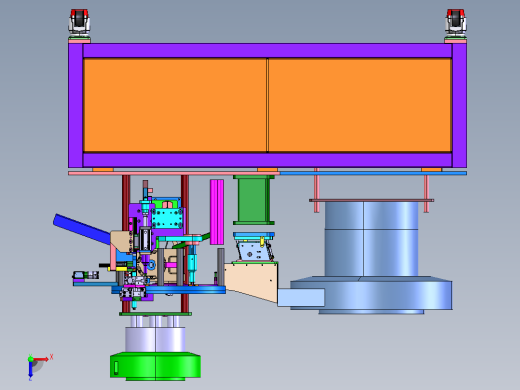Select the right orange cabinet panel

(x=360, y=105)
